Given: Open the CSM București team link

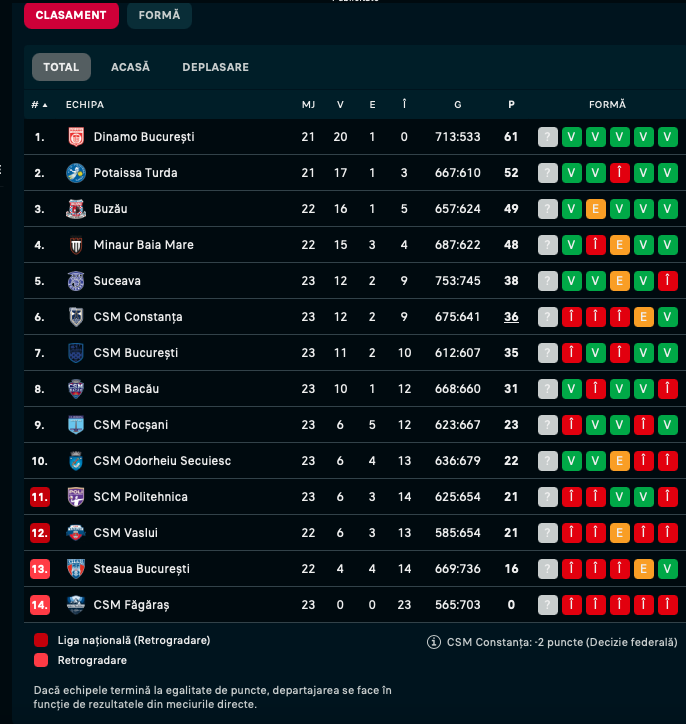Looking at the screenshot, I should point(136,353).
